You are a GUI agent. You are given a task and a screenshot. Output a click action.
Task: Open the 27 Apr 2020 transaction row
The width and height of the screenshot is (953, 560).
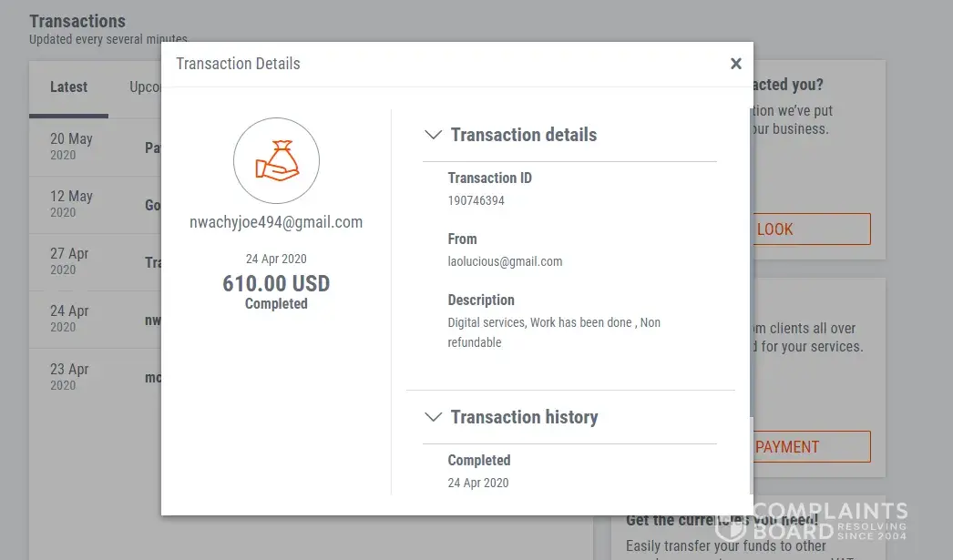click(x=91, y=261)
